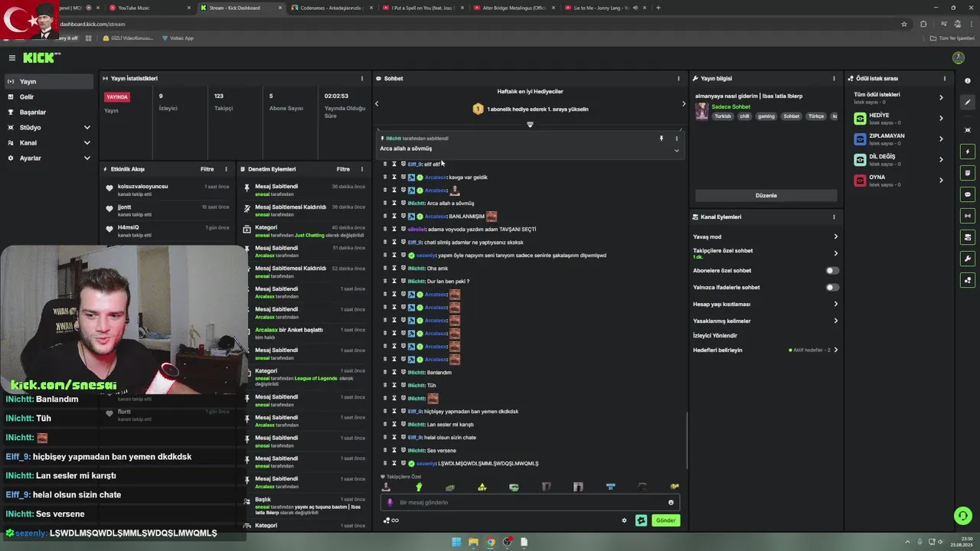Image resolution: width=980 pixels, height=551 pixels.
Task: Switch to the Alter Bridge: Metalingus tab
Action: [x=514, y=8]
